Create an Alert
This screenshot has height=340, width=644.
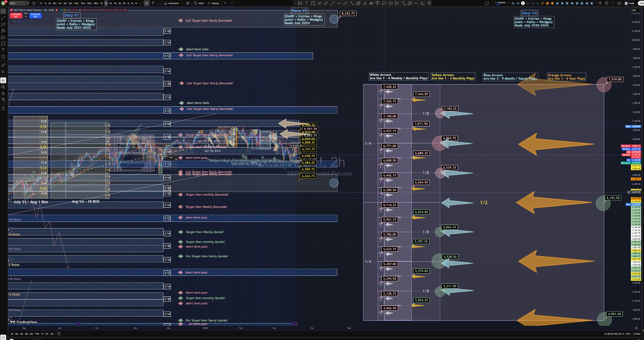point(199,3)
